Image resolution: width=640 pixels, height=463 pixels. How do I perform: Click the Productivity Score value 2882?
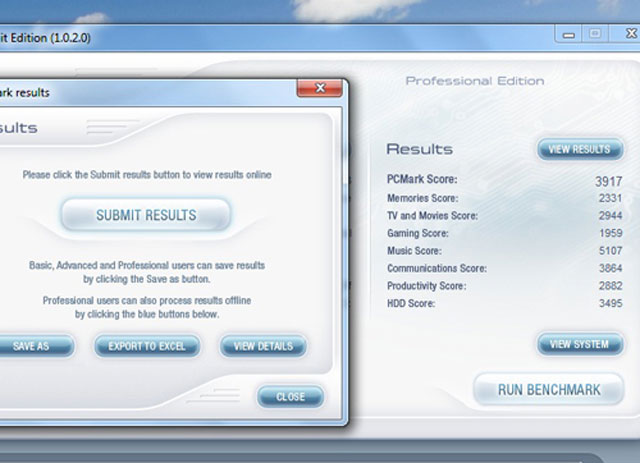(x=610, y=286)
